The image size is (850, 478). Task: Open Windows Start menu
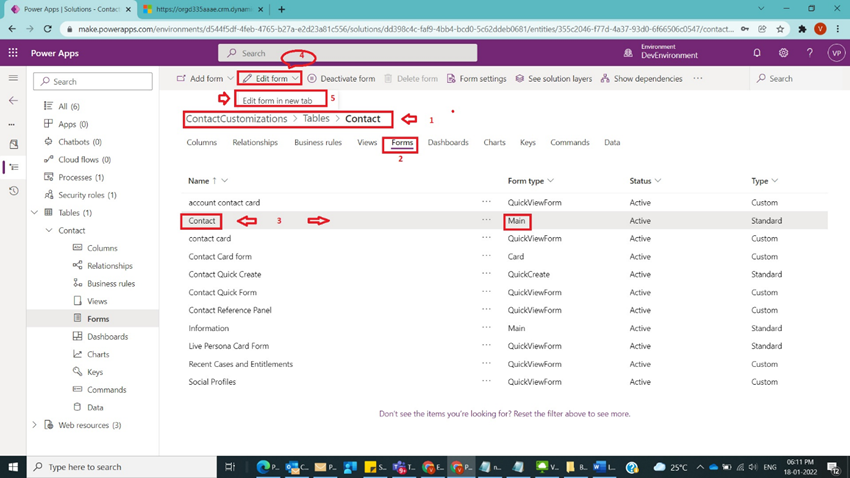(x=13, y=467)
